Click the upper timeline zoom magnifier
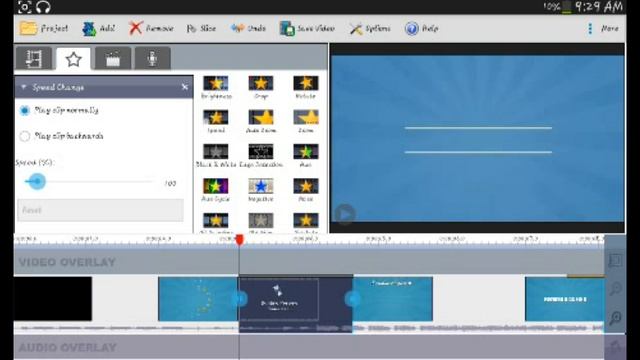This screenshot has width=640, height=360. pos(615,289)
